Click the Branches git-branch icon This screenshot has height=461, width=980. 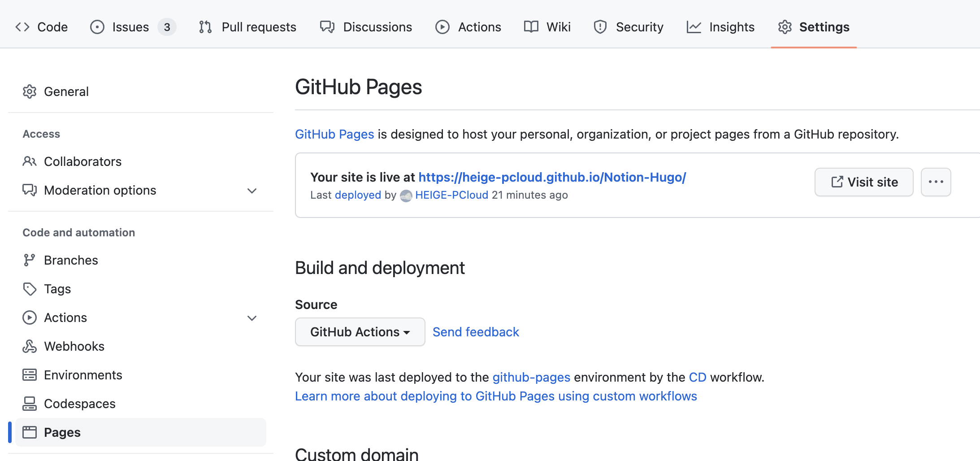click(30, 260)
